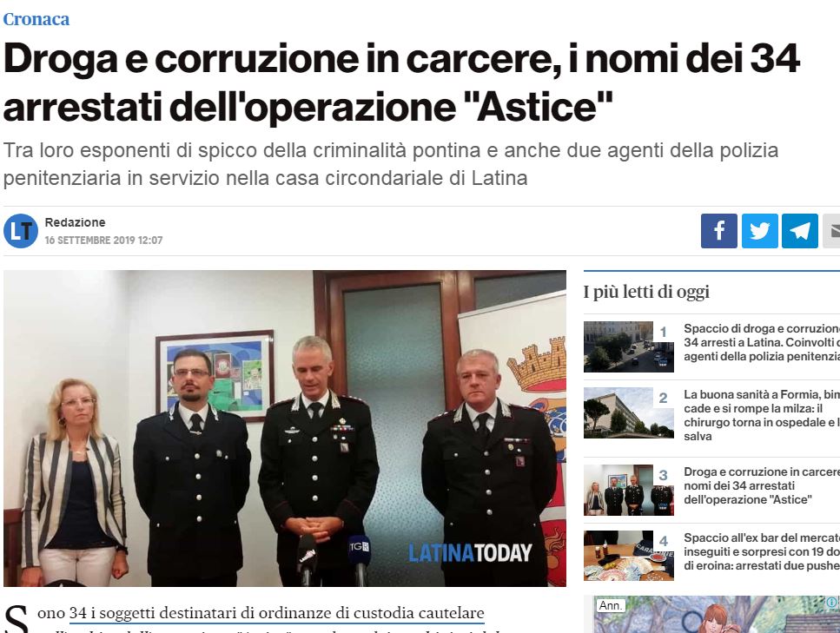Share article via Telegram
This screenshot has width=840, height=633.
coord(800,231)
